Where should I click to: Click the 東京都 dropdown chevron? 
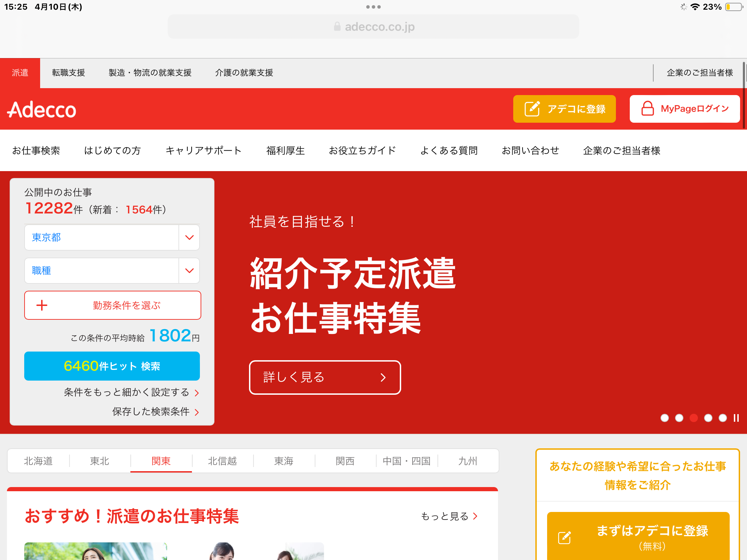pyautogui.click(x=190, y=237)
